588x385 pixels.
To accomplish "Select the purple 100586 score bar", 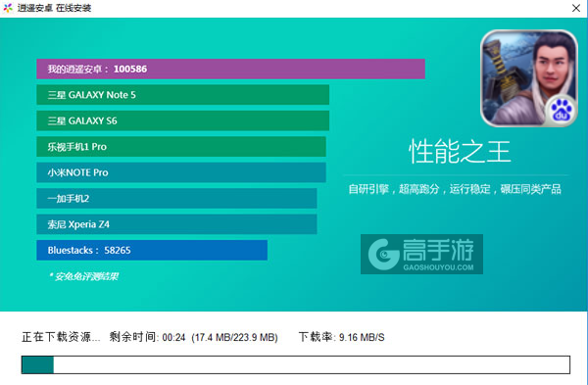I will point(230,69).
